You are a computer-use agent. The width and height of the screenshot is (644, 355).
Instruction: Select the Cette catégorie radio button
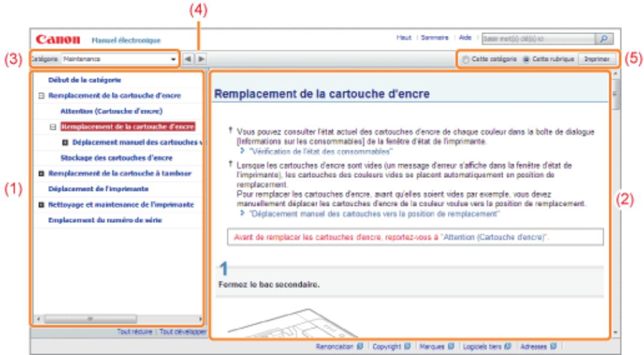point(466,59)
